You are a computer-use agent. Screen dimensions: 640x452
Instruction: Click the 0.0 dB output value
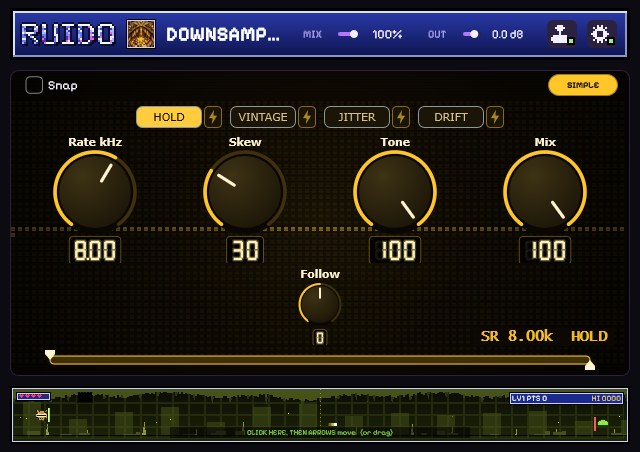(x=507, y=34)
